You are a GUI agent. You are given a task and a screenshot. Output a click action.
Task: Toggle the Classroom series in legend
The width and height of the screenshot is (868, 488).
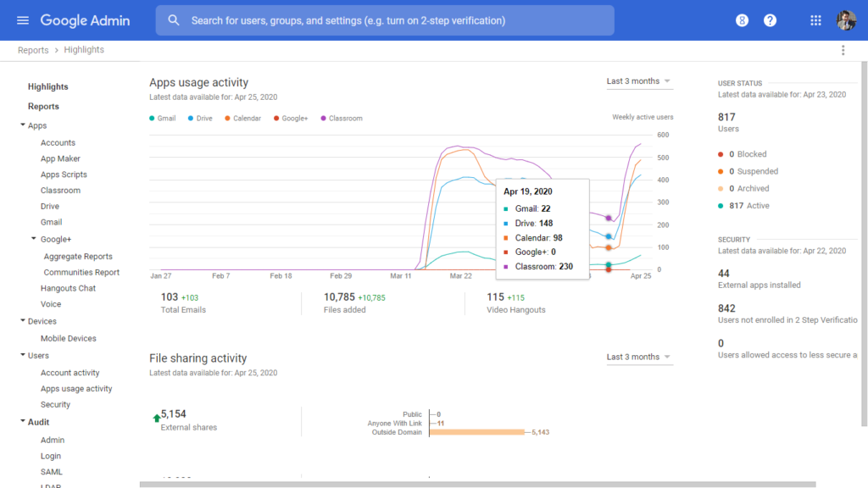click(342, 119)
